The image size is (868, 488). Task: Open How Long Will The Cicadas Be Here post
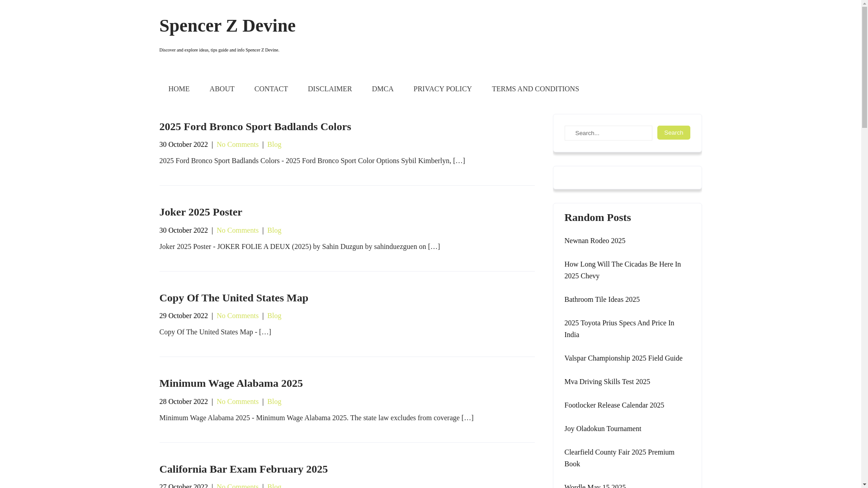[x=623, y=270]
